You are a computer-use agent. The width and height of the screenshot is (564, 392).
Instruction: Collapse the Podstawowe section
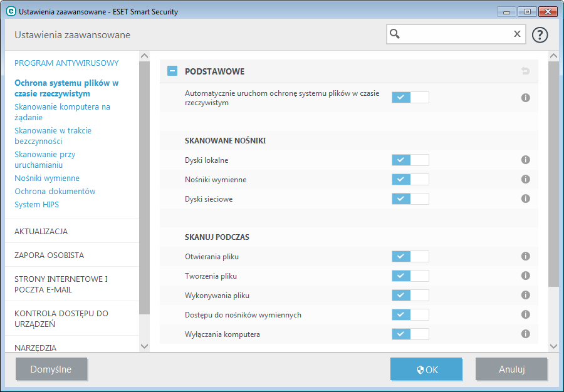point(172,71)
